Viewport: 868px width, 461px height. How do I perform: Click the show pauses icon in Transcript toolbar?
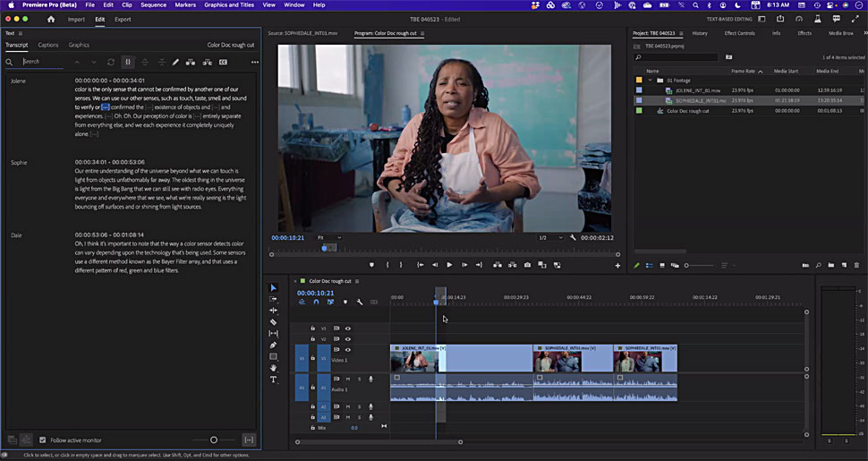click(x=128, y=62)
